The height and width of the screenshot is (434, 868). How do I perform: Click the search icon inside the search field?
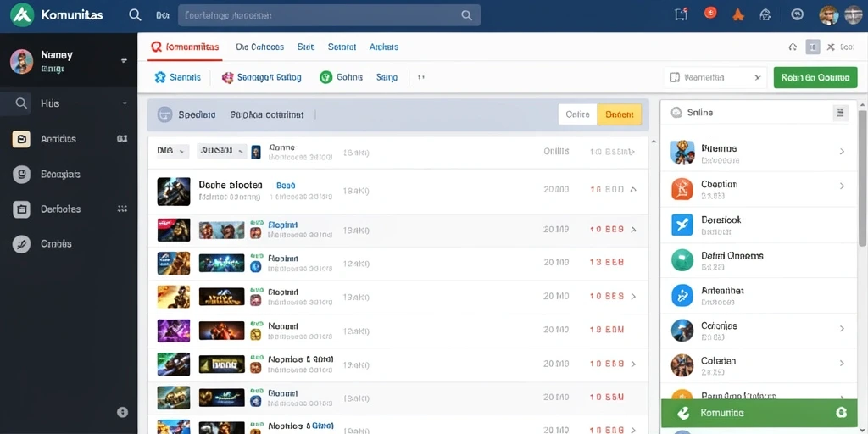point(467,15)
